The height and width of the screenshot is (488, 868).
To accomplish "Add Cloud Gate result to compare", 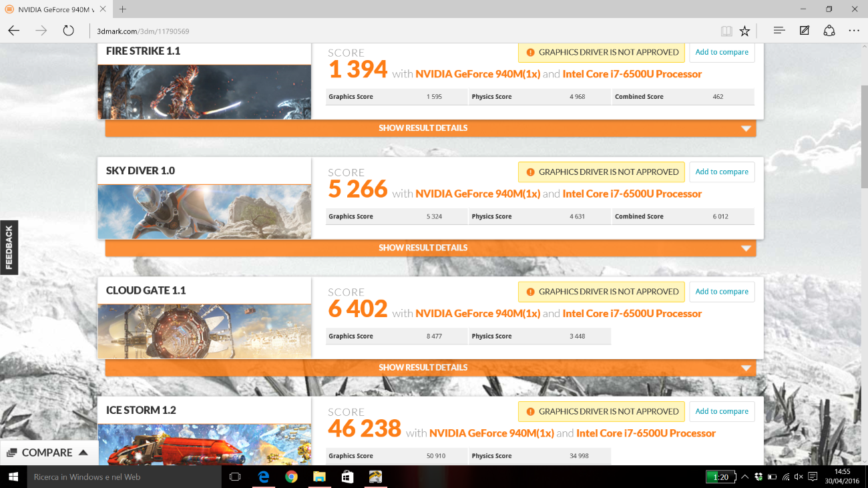I will [722, 292].
